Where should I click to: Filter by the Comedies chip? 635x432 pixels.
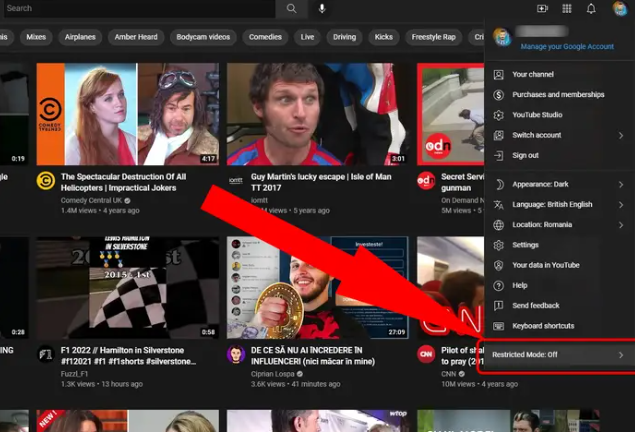(265, 37)
